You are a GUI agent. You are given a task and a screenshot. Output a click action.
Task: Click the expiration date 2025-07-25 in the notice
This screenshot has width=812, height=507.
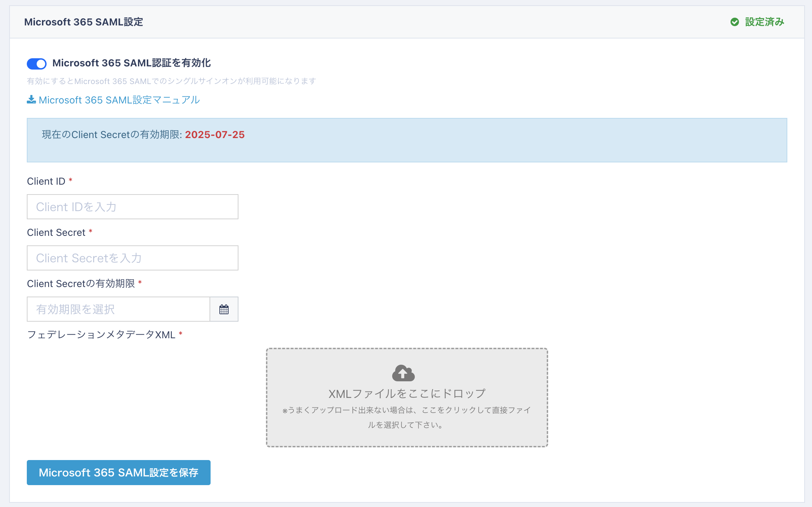215,135
